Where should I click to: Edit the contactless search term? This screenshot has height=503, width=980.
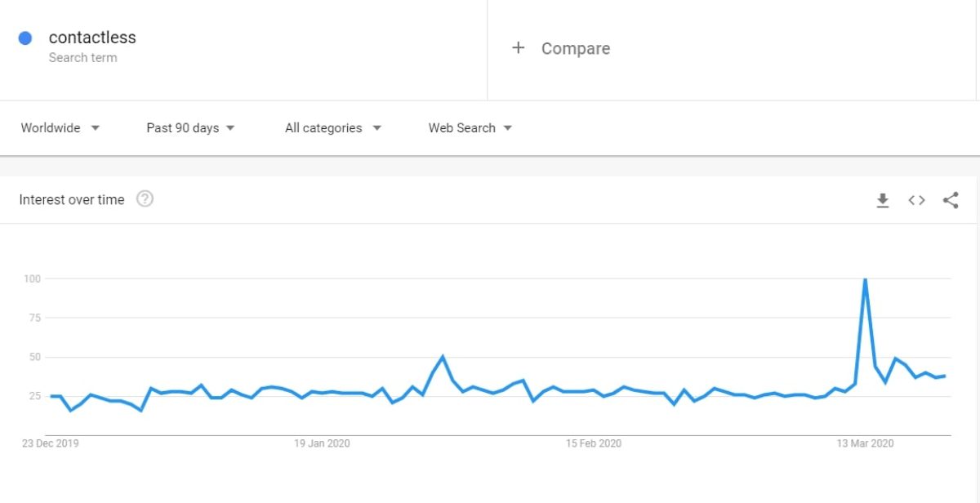pyautogui.click(x=92, y=38)
